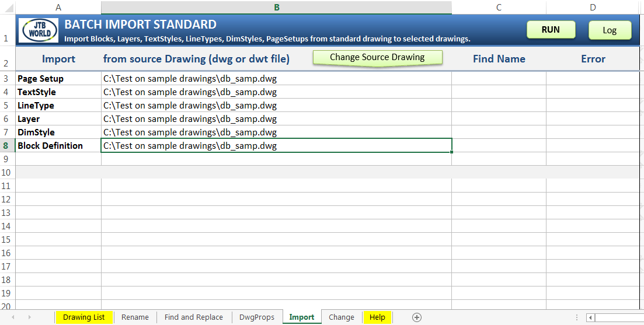The width and height of the screenshot is (644, 325).
Task: Select column B header
Action: 276,8
